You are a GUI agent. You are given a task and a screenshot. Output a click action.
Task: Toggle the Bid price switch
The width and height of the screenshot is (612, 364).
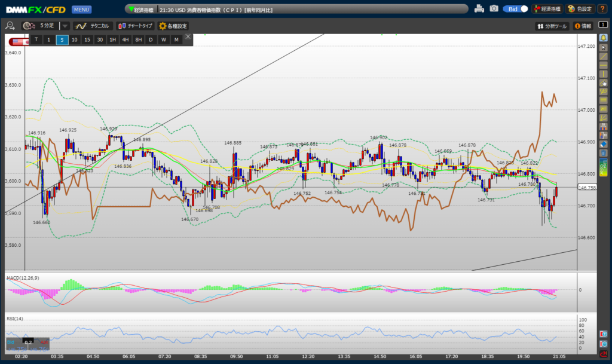516,9
